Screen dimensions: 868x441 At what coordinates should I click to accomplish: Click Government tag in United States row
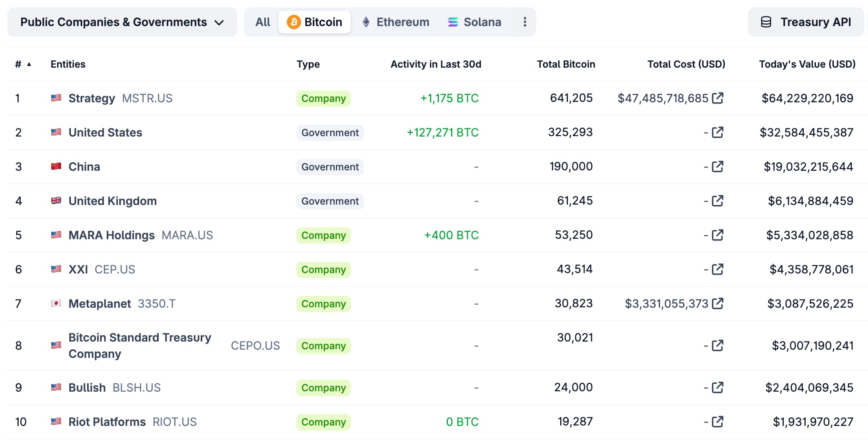[x=330, y=132]
